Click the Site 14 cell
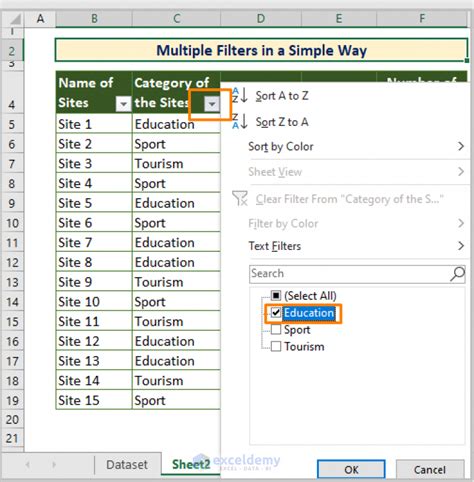The width and height of the screenshot is (474, 482). (94, 380)
